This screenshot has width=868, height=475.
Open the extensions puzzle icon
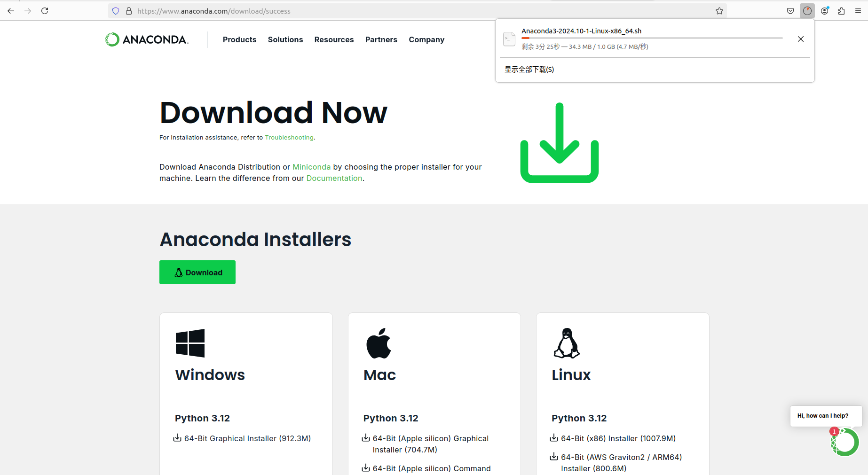coord(842,11)
